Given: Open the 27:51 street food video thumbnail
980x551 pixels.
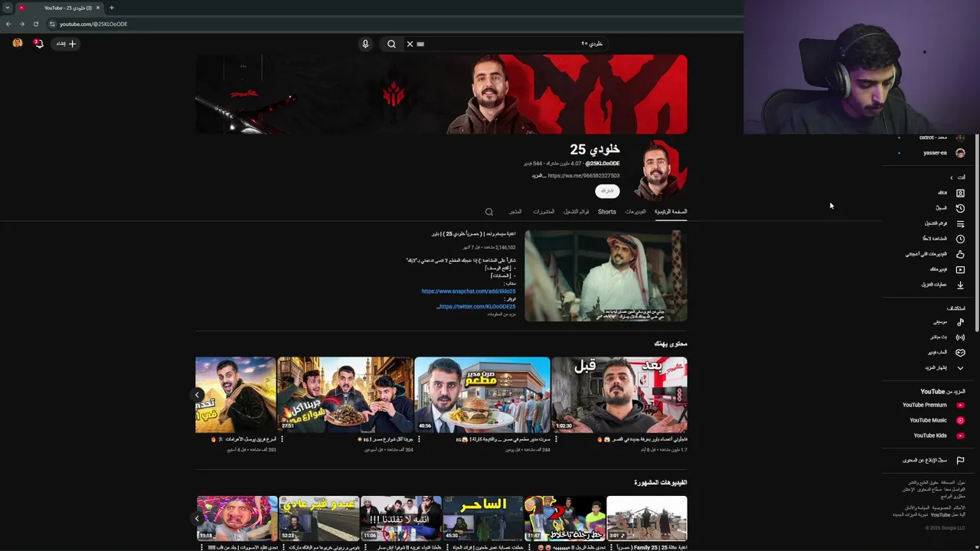Looking at the screenshot, I should 345,395.
